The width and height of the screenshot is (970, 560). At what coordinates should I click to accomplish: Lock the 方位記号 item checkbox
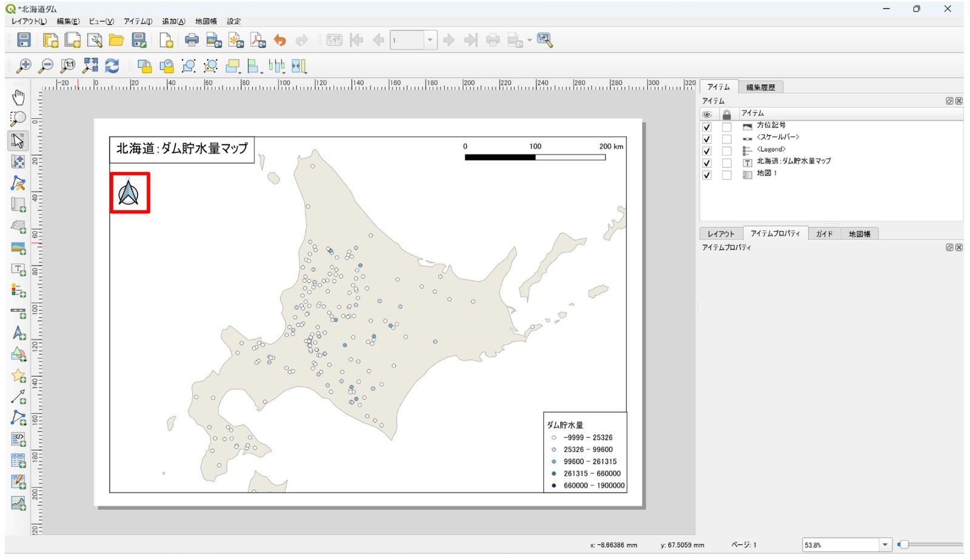click(727, 127)
